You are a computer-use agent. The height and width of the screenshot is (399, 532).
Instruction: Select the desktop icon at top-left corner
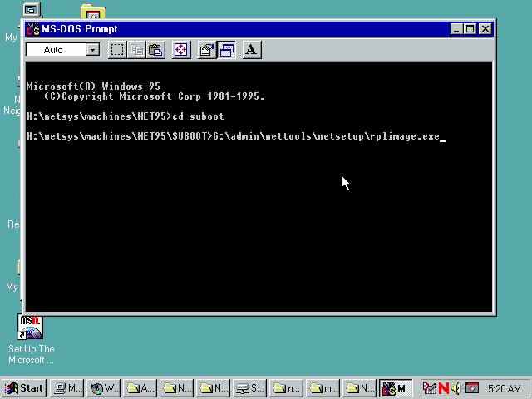(x=32, y=9)
